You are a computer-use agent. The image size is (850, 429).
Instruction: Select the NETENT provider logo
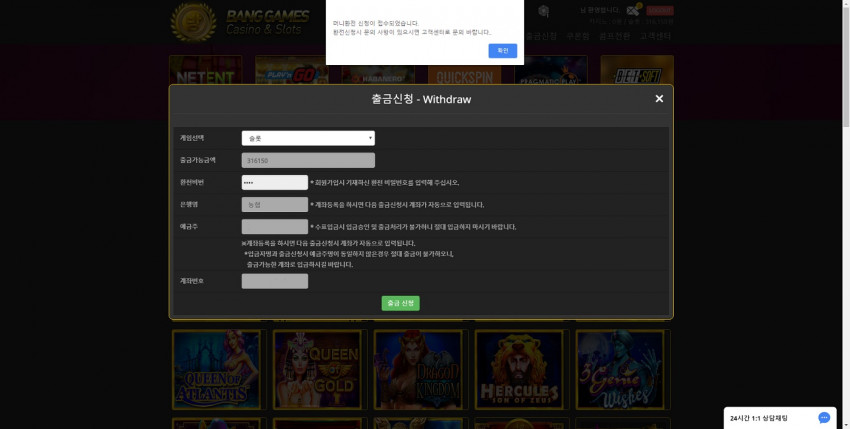[205, 69]
